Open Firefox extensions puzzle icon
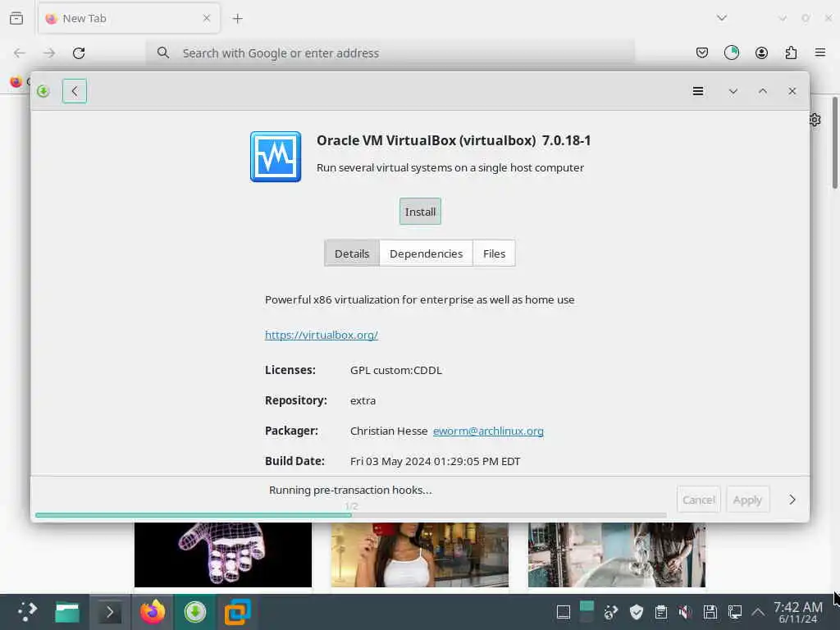Viewport: 840px width, 630px height. [x=791, y=52]
